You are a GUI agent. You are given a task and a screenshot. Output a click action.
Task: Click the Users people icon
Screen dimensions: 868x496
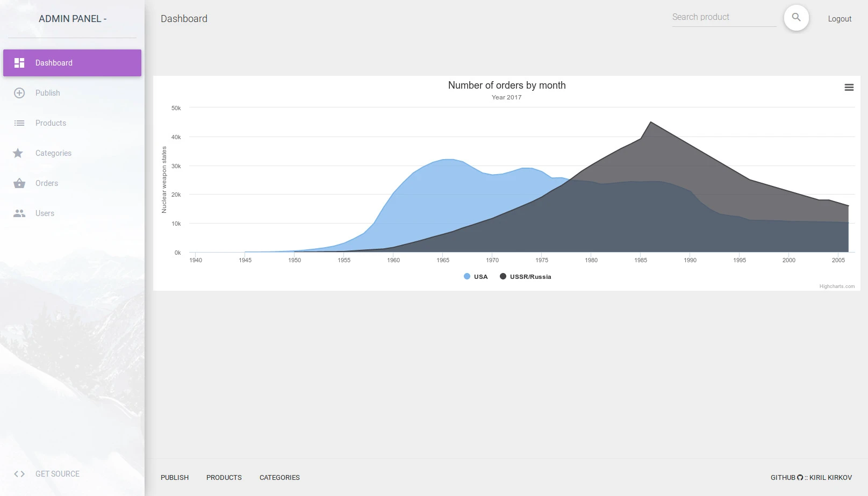(19, 213)
